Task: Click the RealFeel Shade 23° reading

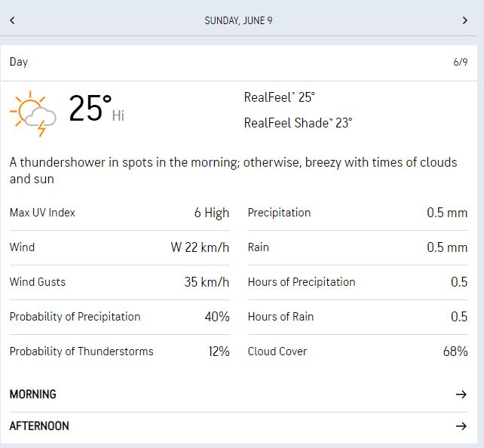Action: [298, 123]
